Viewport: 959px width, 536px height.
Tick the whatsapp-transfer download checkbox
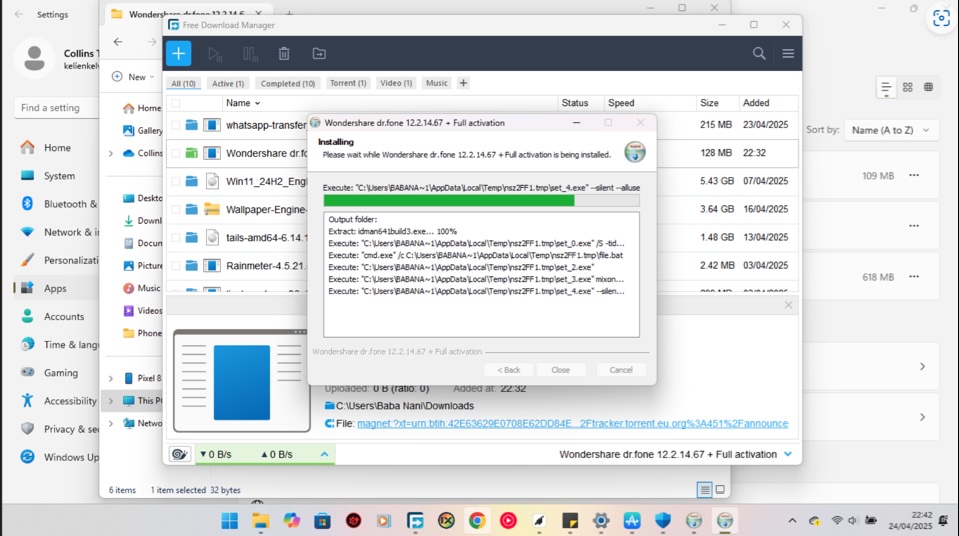pyautogui.click(x=176, y=125)
